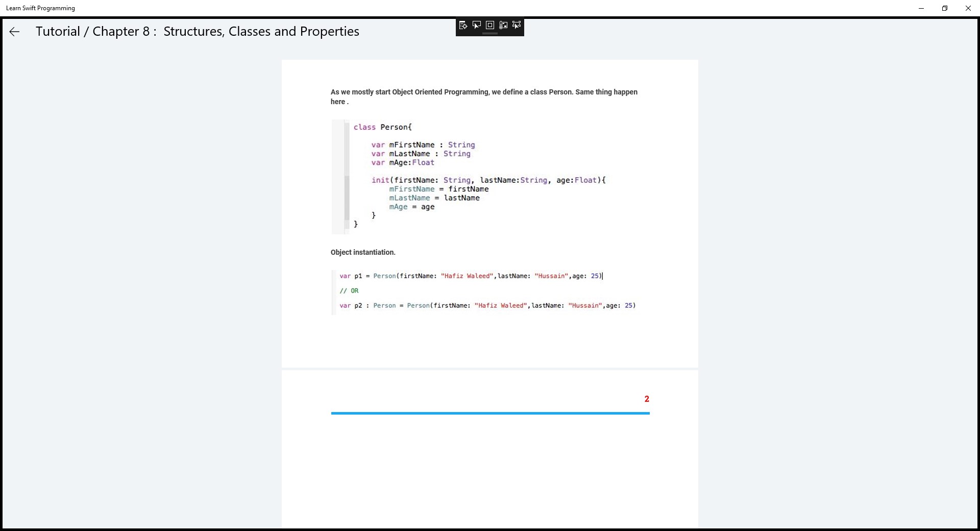Minimize the Learn Swift Programming window
Viewport: 980px width, 531px height.
(921, 8)
